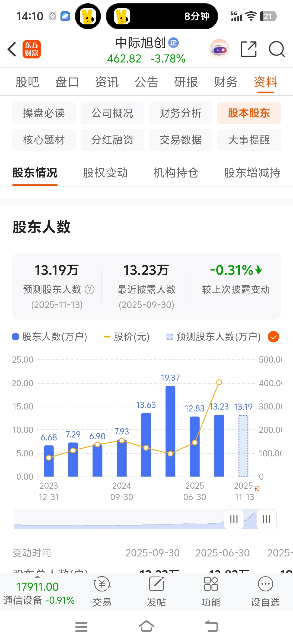Tap the 通信设备 17911.00 index ticker

coord(39,593)
